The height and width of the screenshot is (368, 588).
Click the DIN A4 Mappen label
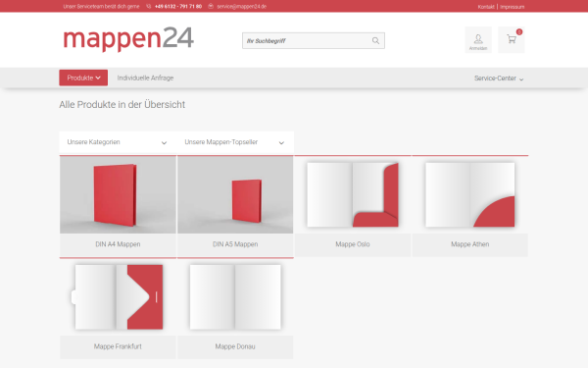[118, 244]
